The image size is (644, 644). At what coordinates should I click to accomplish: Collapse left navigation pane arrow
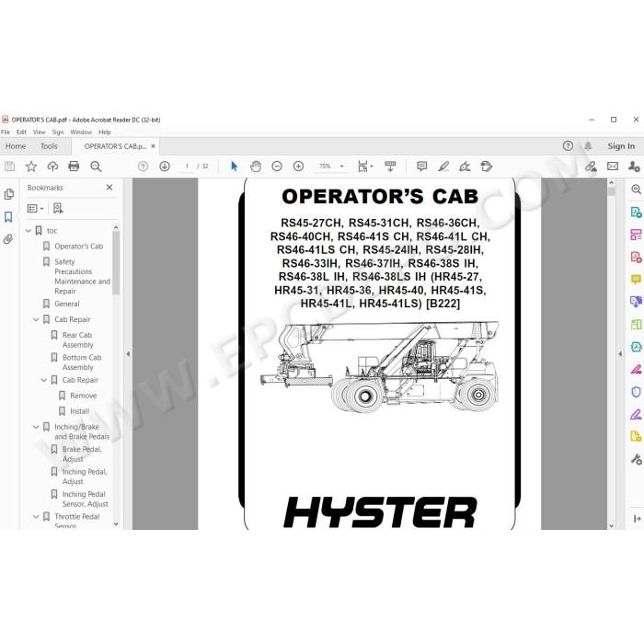(128, 354)
